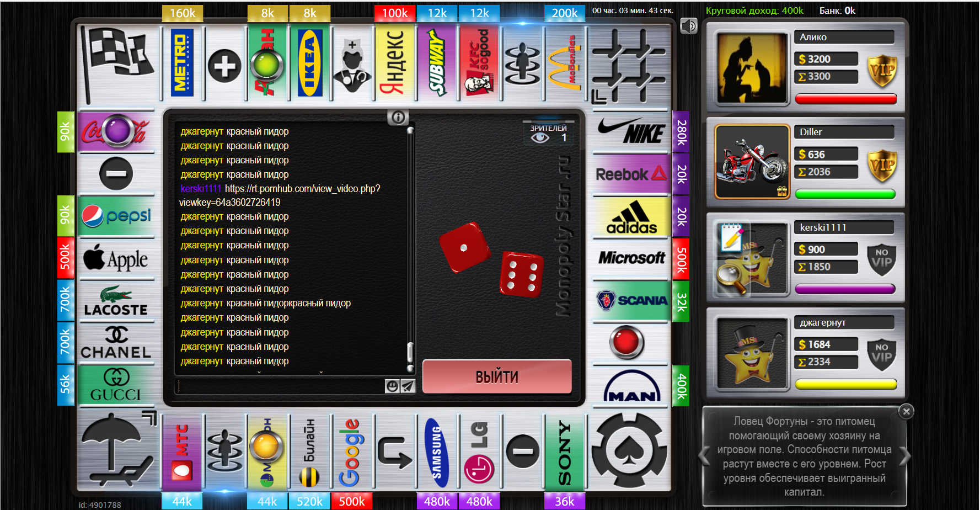Select the Scania property cell
This screenshot has height=510, width=980.
click(631, 300)
